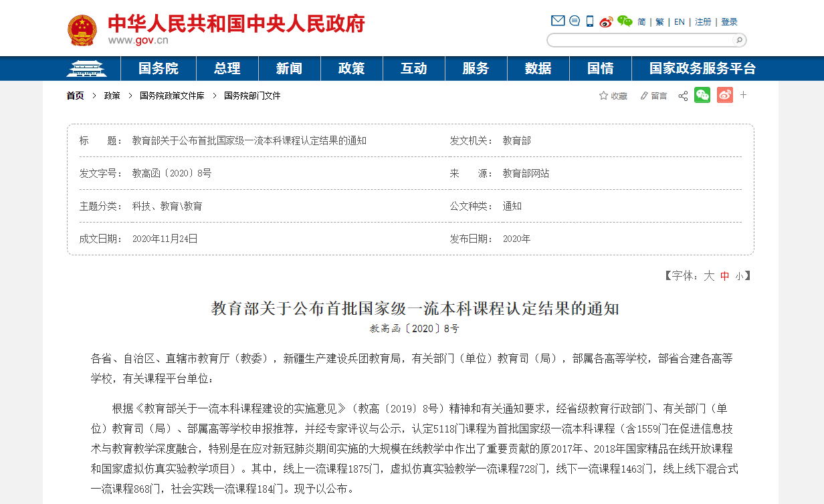The height and width of the screenshot is (504, 824).
Task: Click the mail envelope icon in header
Action: pos(558,21)
